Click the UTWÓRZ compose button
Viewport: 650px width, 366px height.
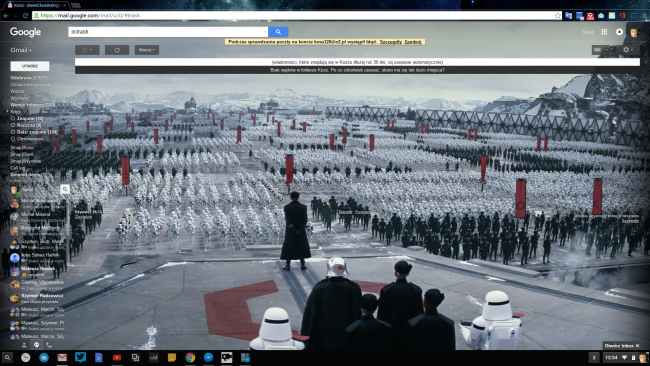click(x=30, y=66)
